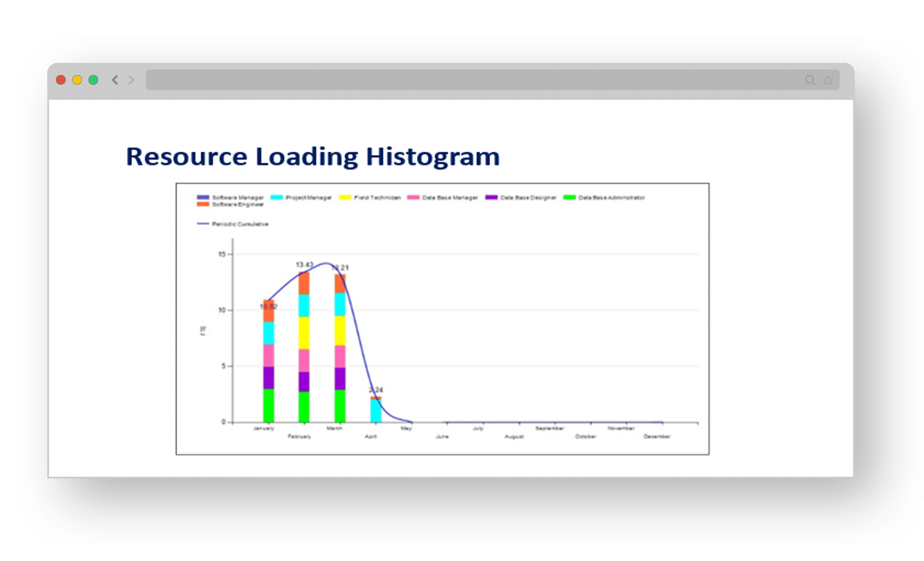Click the July axis label
Viewport: 924px width, 561px height.
tap(478, 428)
